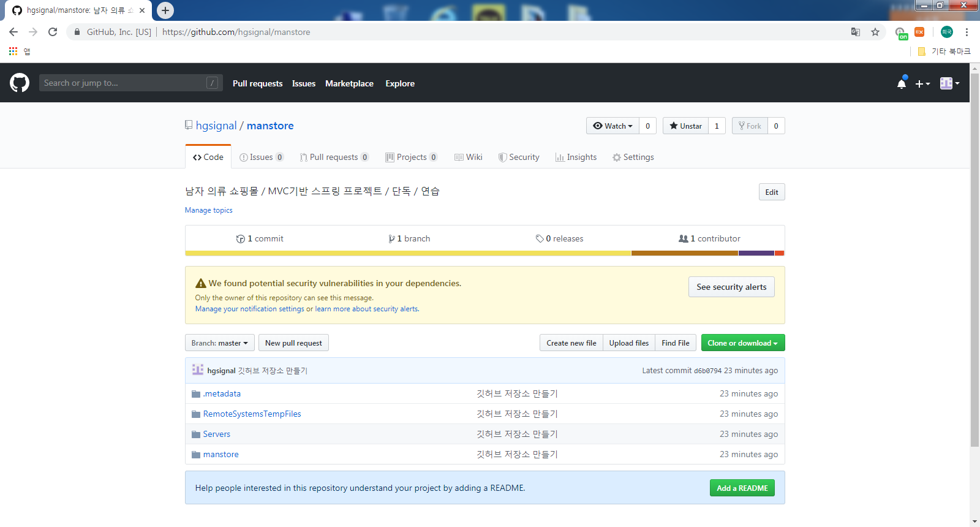The width and height of the screenshot is (980, 527).
Task: Toggle Watch for this repository
Action: pyautogui.click(x=612, y=126)
